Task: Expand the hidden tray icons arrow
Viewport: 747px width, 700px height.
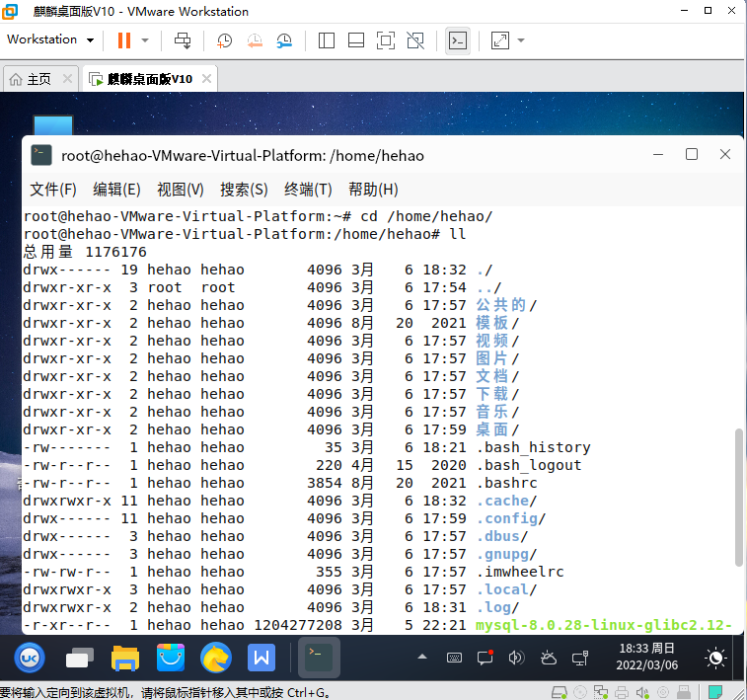Action: (x=422, y=658)
